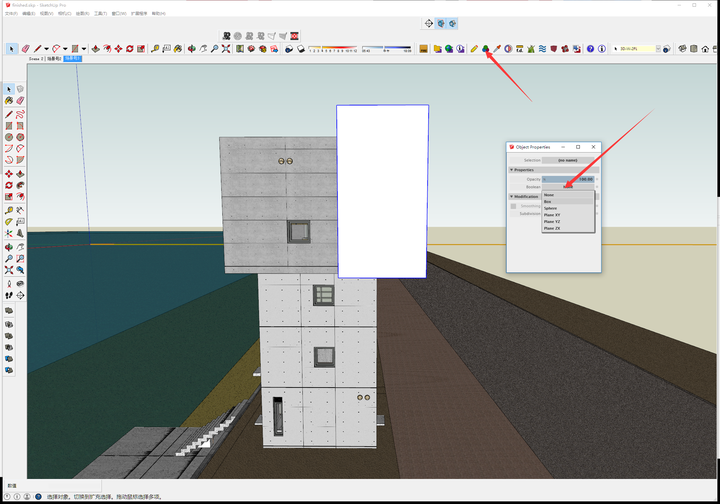Collapse the Properties section
This screenshot has width=720, height=504.
[x=511, y=170]
